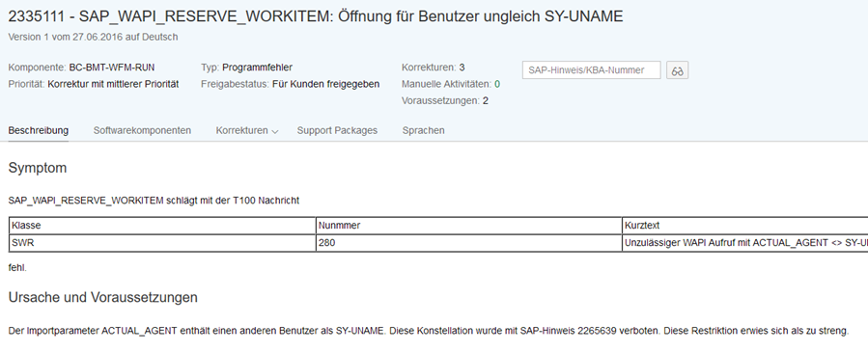868x352 pixels.
Task: Open the Support Packages tab
Action: pyautogui.click(x=337, y=130)
